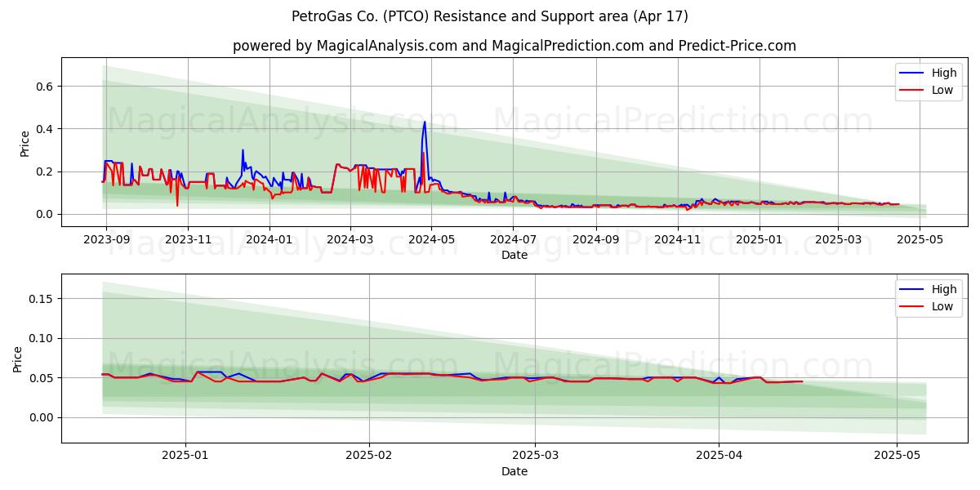
Task: Click the 2025-04 date tick label
Action: coord(719,456)
